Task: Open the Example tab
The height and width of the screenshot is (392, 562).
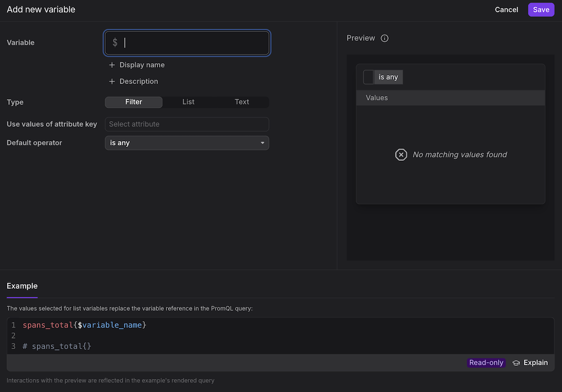Action: (22, 286)
